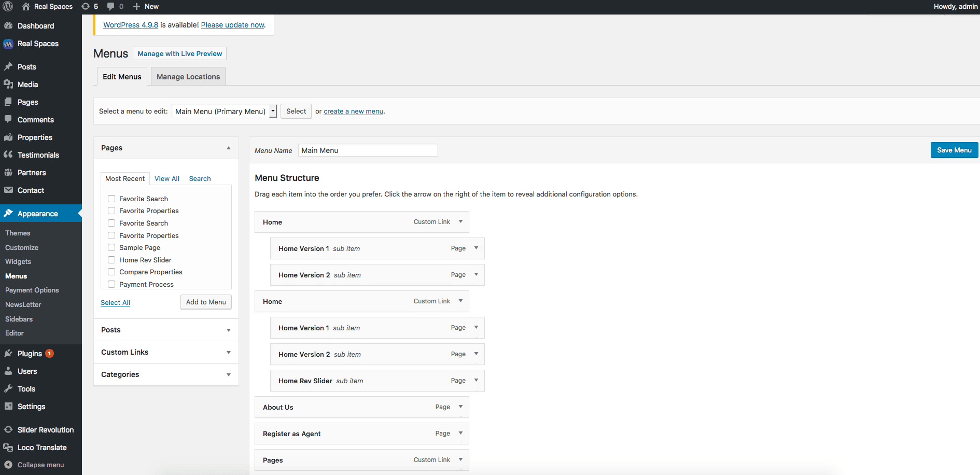
Task: Click the Testimonials quote icon
Action: coord(8,155)
